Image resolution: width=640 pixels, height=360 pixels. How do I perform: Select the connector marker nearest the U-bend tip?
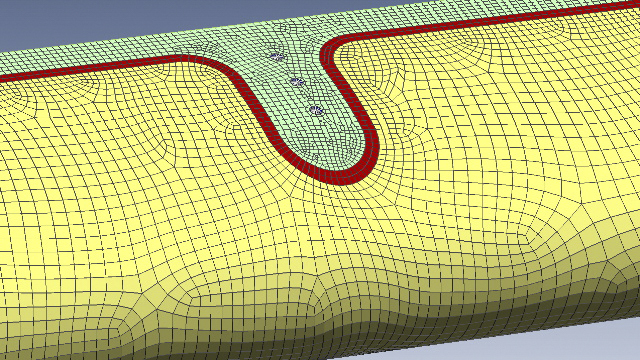point(317,110)
